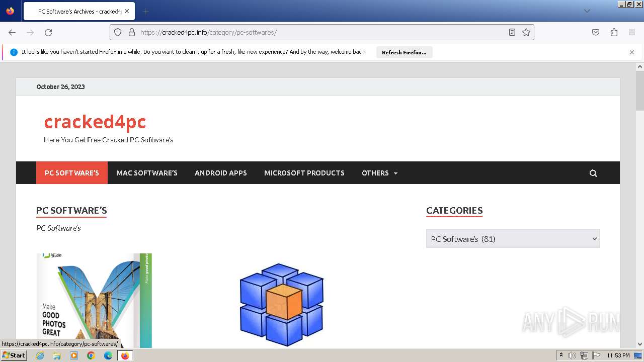
Task: Open the list all tabs dropdown
Action: (587, 11)
